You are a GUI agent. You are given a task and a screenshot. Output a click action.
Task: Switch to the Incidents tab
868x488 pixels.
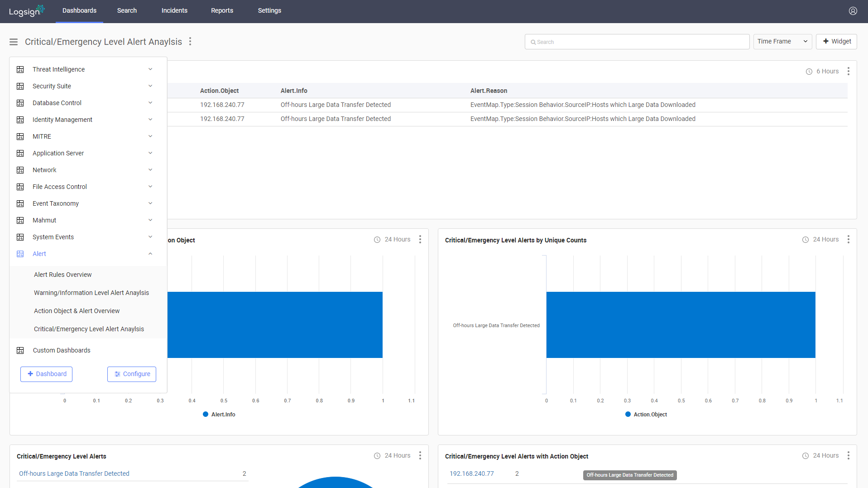pyautogui.click(x=174, y=10)
